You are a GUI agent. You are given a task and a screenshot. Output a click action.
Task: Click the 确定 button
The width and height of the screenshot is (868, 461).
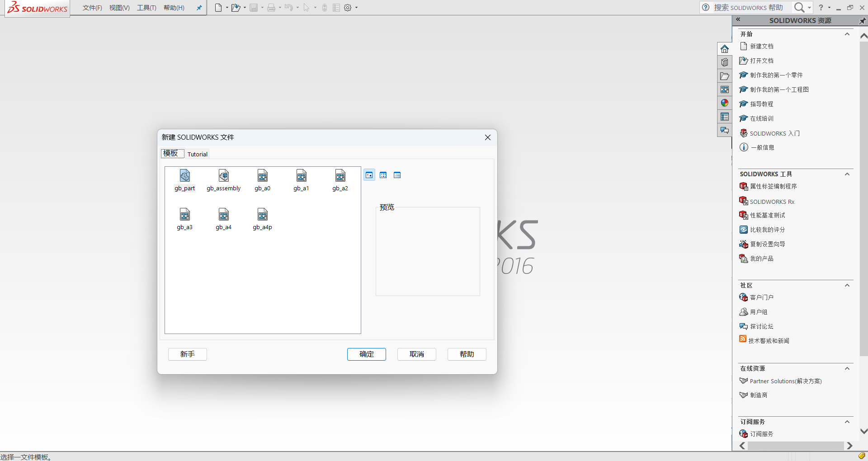coord(367,354)
